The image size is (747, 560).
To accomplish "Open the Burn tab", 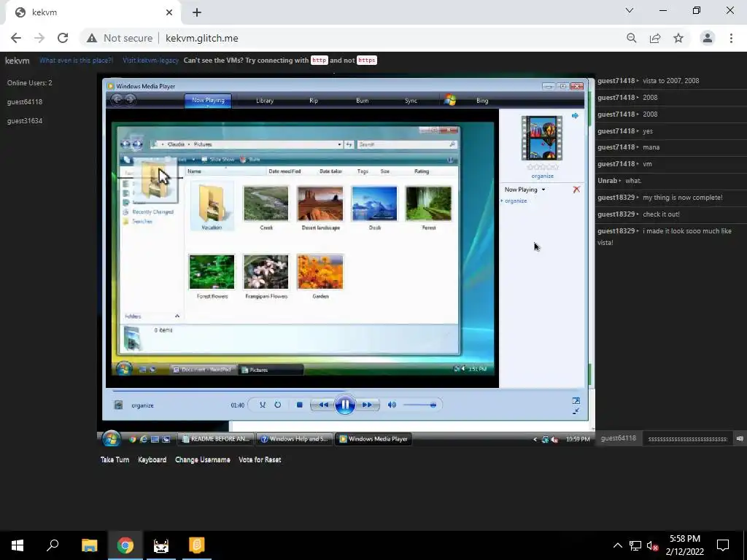I will [362, 101].
